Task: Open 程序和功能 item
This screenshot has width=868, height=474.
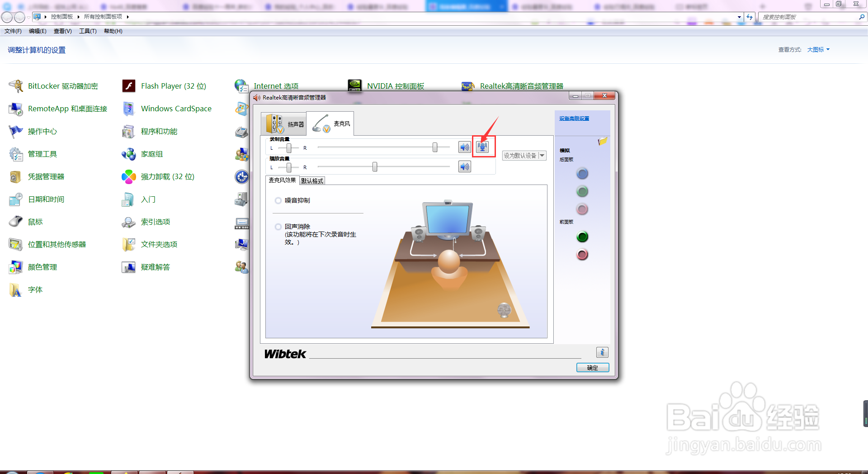Action: click(149, 131)
